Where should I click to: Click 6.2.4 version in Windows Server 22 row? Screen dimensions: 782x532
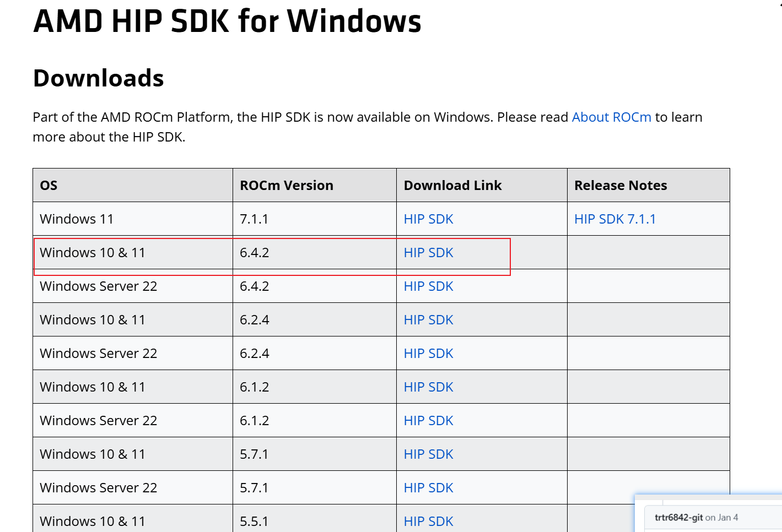pyautogui.click(x=255, y=354)
